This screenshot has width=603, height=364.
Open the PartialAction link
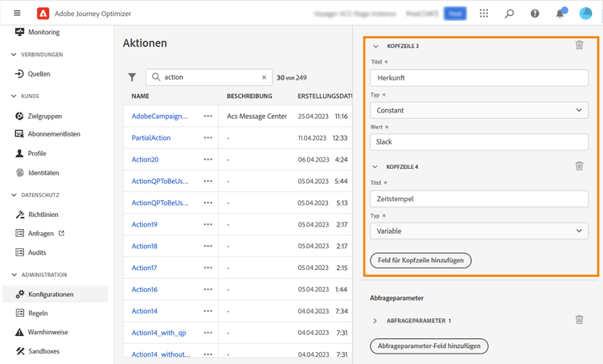(x=151, y=138)
